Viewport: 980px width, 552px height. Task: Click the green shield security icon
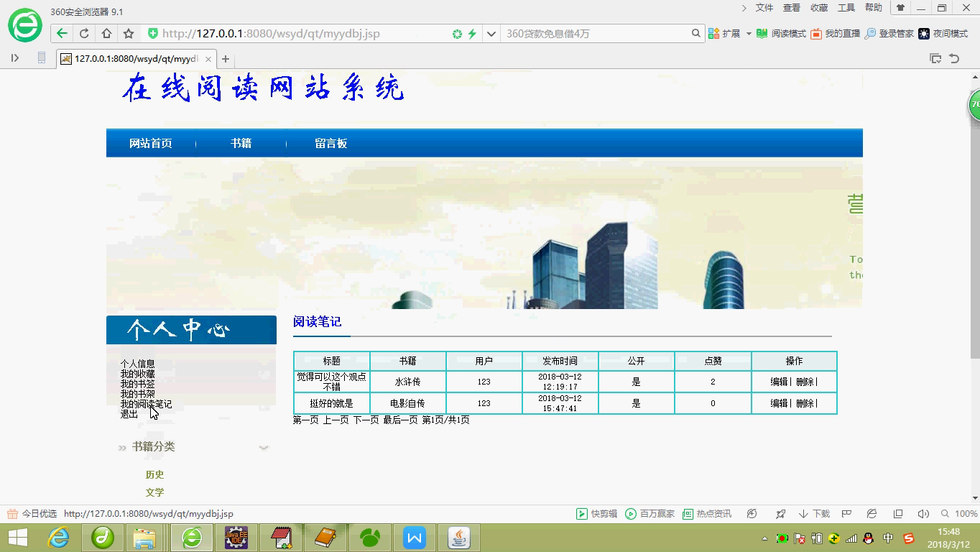click(x=152, y=33)
